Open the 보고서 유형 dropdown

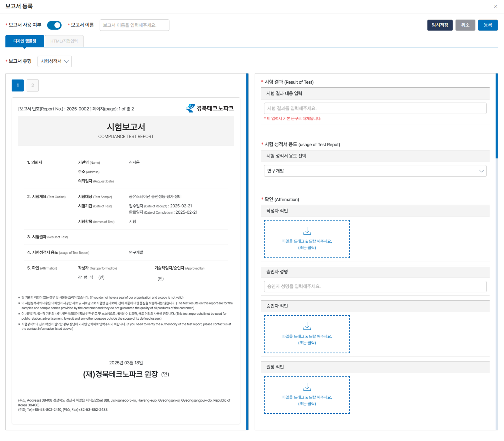[54, 61]
